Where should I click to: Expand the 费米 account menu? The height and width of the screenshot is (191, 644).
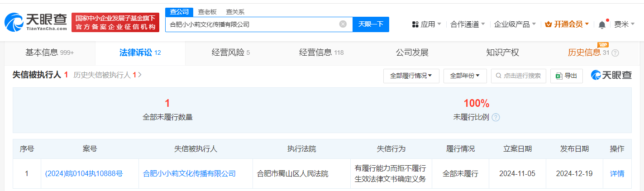click(625, 24)
